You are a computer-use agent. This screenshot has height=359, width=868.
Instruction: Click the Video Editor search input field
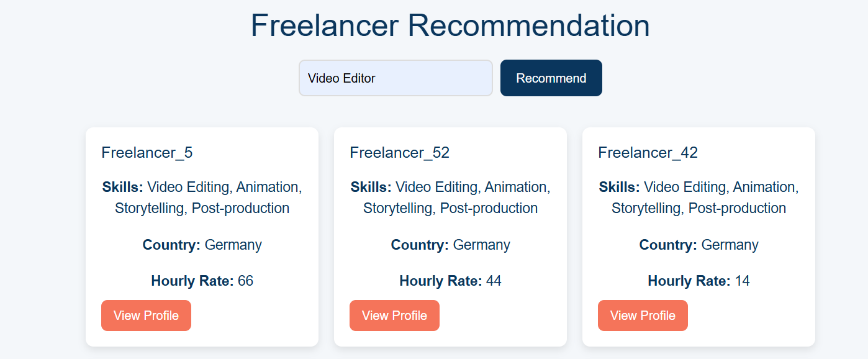[x=396, y=78]
